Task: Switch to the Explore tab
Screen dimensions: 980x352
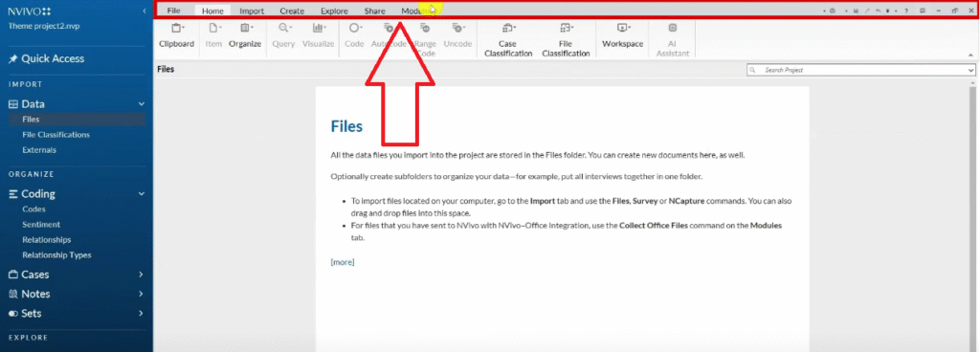Action: [334, 11]
